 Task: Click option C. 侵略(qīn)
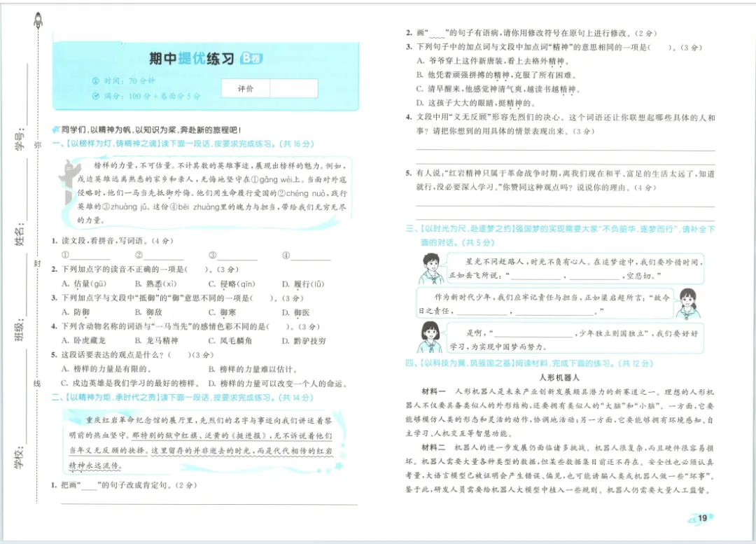click(x=232, y=284)
